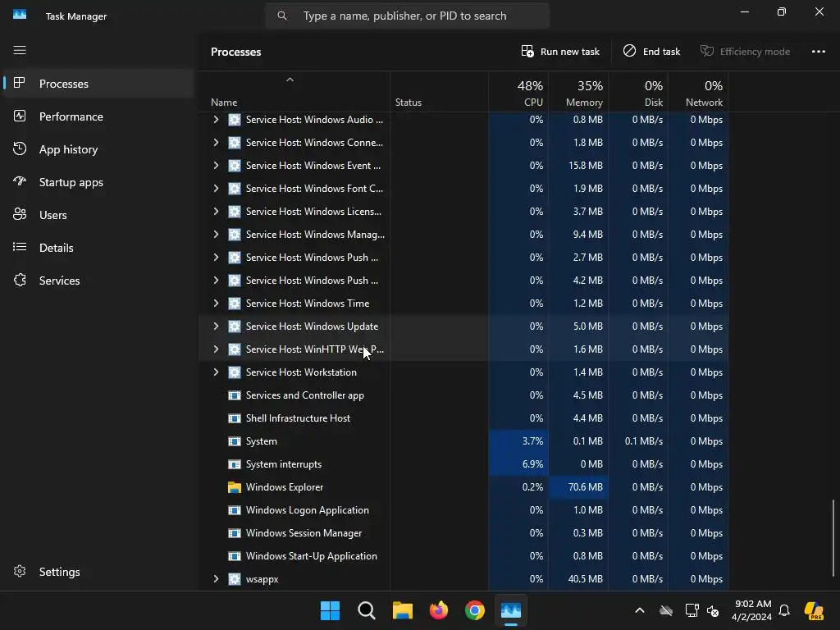Sort by the Disk column header
The width and height of the screenshot is (840, 630).
pos(638,93)
